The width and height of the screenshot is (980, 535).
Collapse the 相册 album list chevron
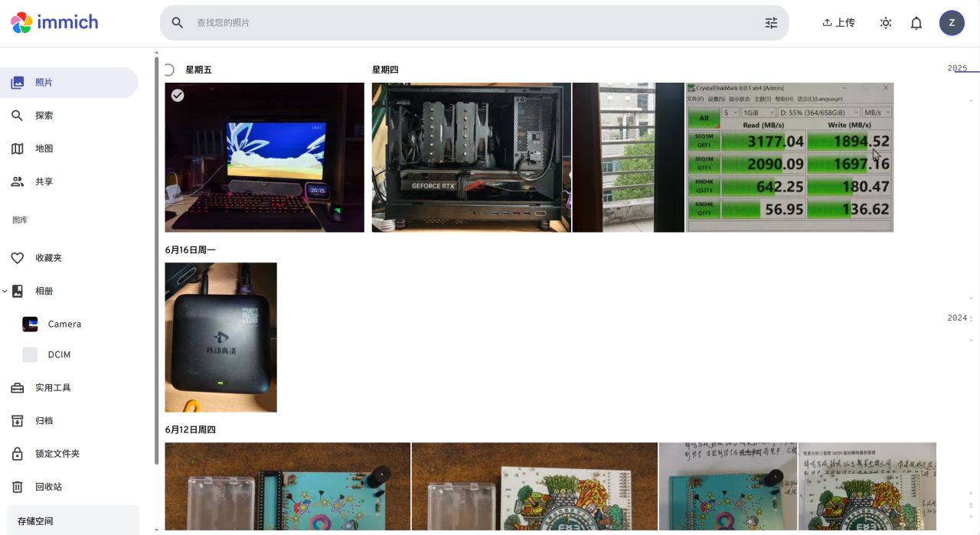point(5,291)
